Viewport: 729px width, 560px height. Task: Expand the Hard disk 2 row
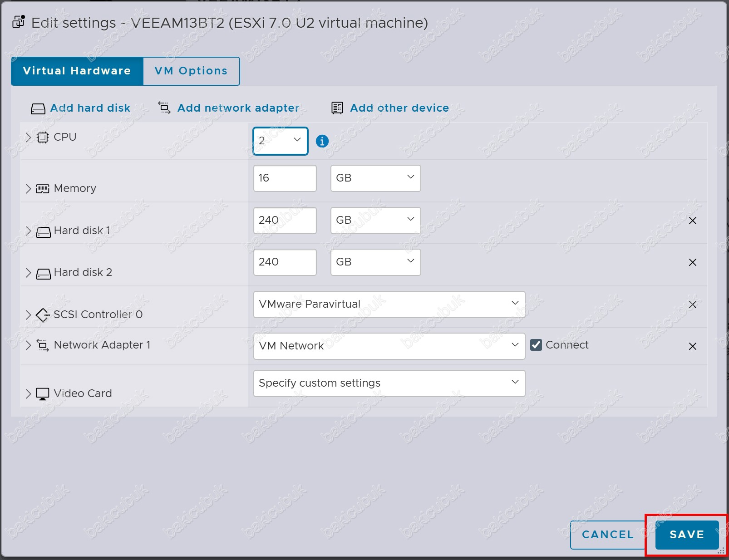[x=28, y=273]
